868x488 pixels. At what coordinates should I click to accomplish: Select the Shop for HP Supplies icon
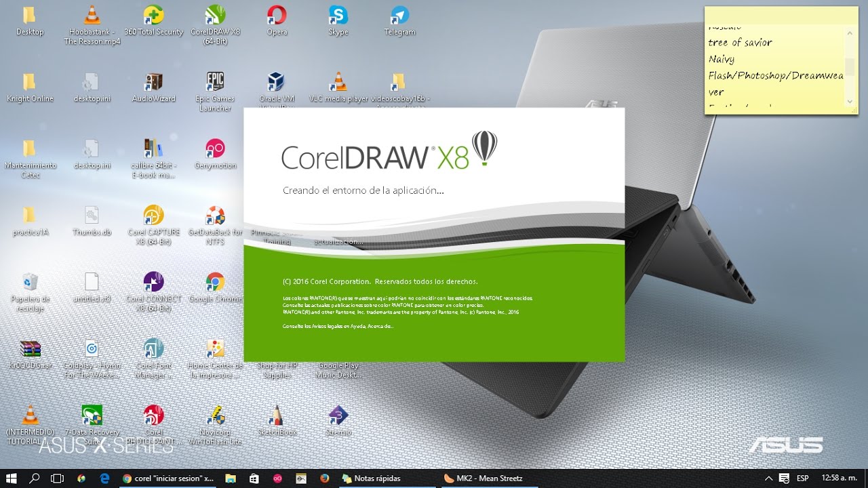[x=276, y=370]
